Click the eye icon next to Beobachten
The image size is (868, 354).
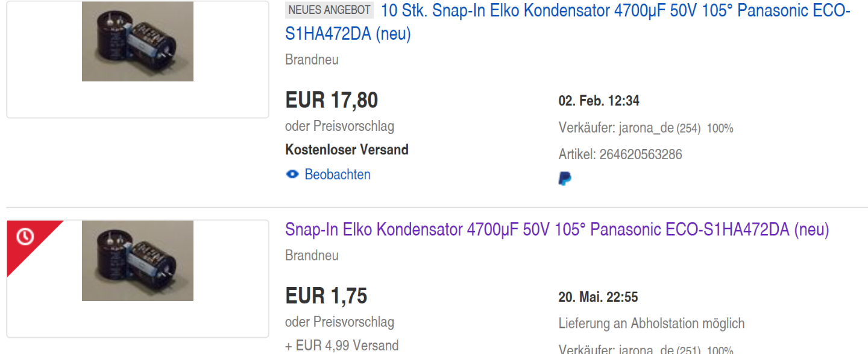(x=292, y=174)
